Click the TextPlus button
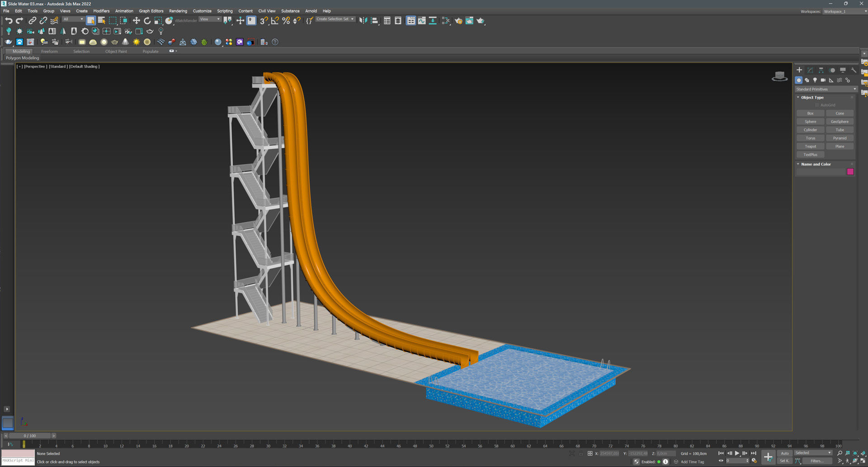This screenshot has width=868, height=467. click(x=810, y=155)
